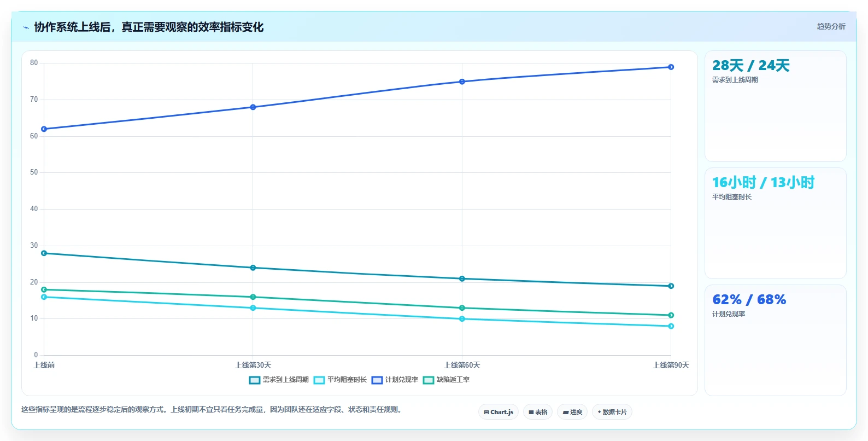Select the 计划兑现率 data point at 上线前
Screen dimensions: 868x441
click(44, 129)
